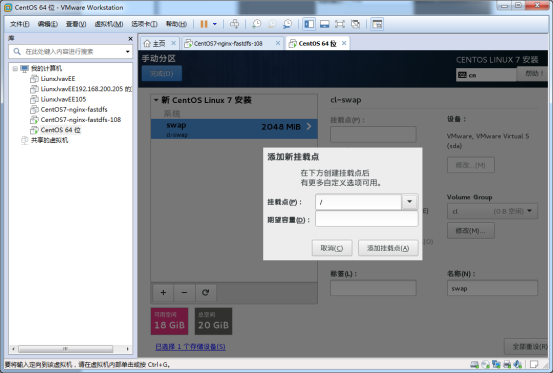The width and height of the screenshot is (553, 373).
Task: Click the send Ctrl+Alt+Del toolbar icon
Action: pyautogui.click(x=234, y=24)
